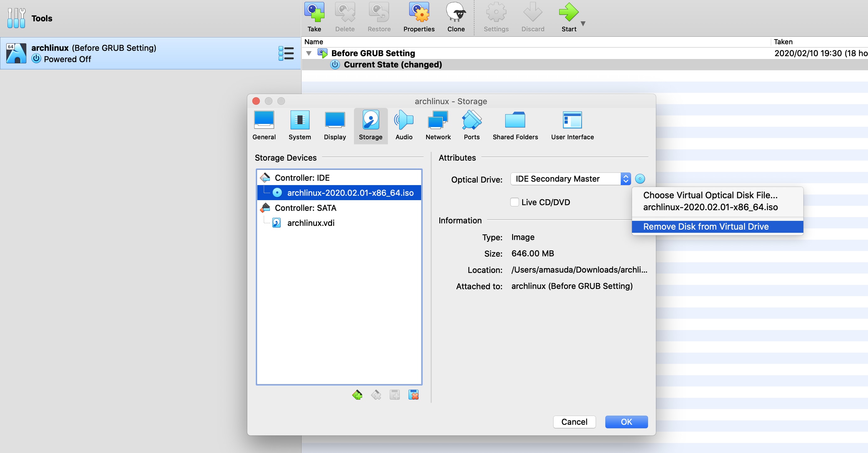Click the Take snapshot icon
The height and width of the screenshot is (453, 868).
(x=314, y=13)
